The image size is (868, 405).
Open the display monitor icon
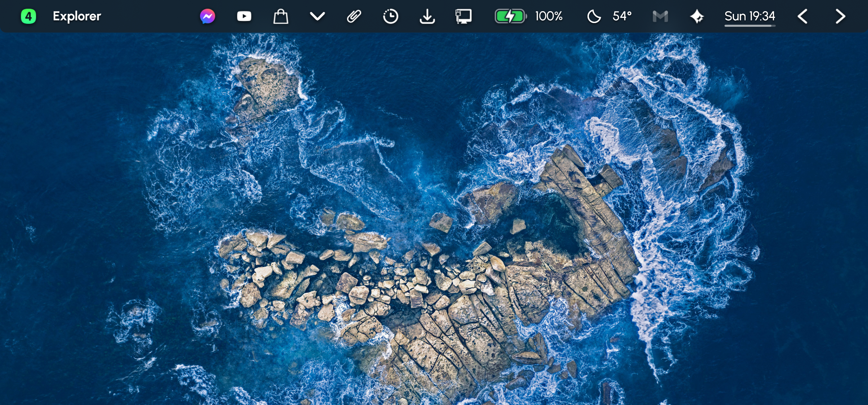pyautogui.click(x=464, y=16)
